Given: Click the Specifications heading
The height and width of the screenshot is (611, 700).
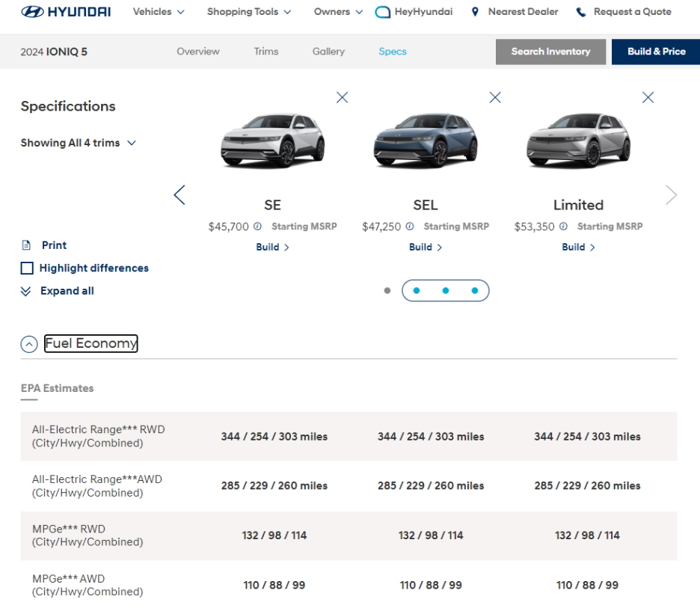Looking at the screenshot, I should click(68, 106).
